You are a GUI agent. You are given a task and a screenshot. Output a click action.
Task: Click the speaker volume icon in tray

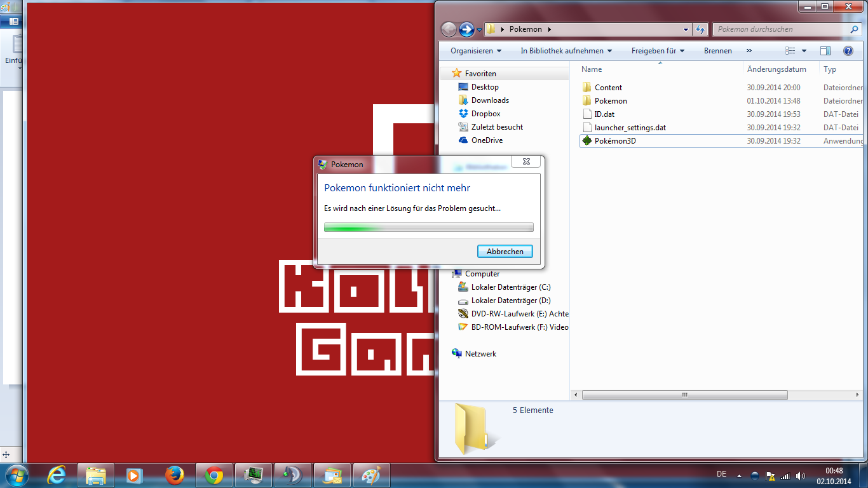coord(800,475)
